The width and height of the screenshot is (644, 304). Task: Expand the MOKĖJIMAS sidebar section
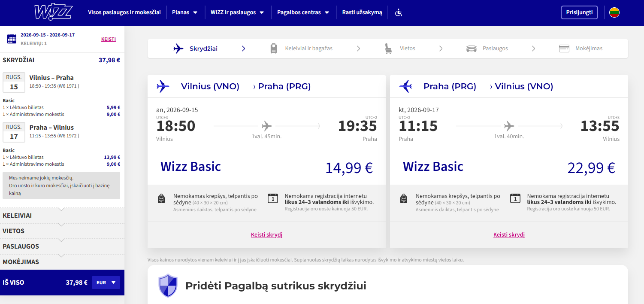click(62, 262)
